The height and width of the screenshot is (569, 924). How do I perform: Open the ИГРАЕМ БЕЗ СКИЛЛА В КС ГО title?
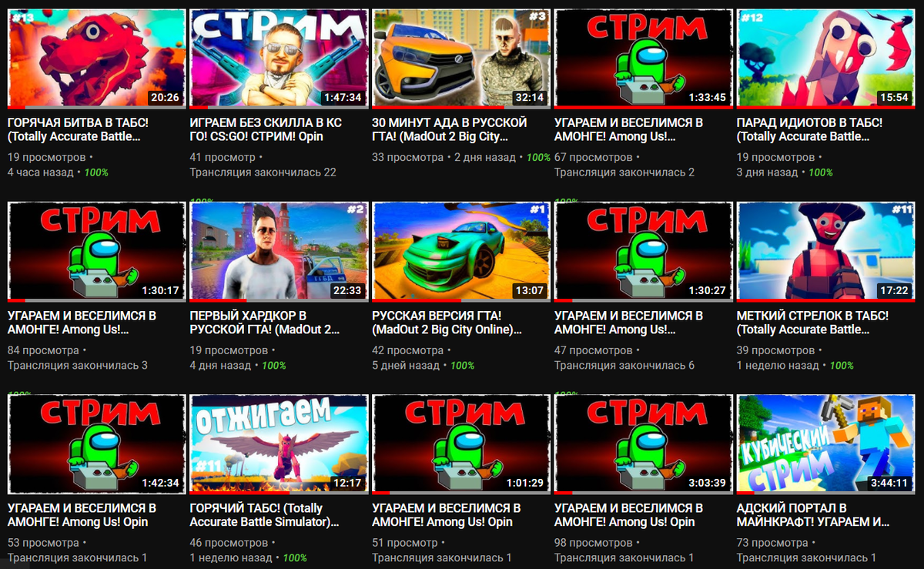pos(266,129)
